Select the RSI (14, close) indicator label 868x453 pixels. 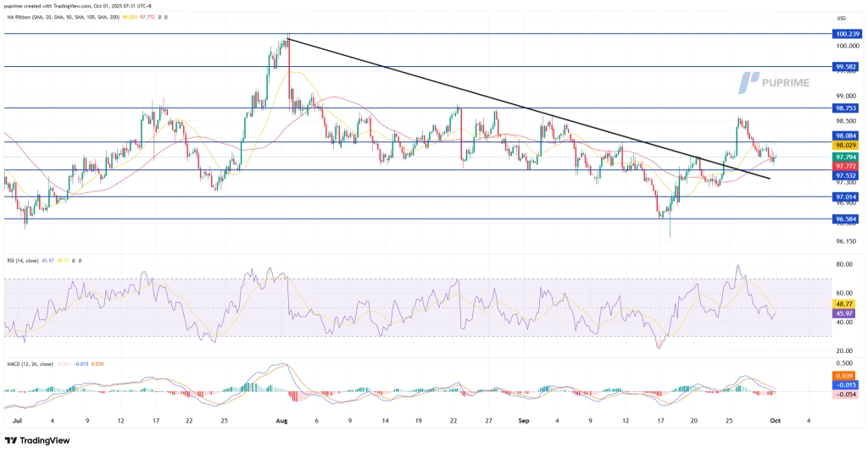(27, 260)
